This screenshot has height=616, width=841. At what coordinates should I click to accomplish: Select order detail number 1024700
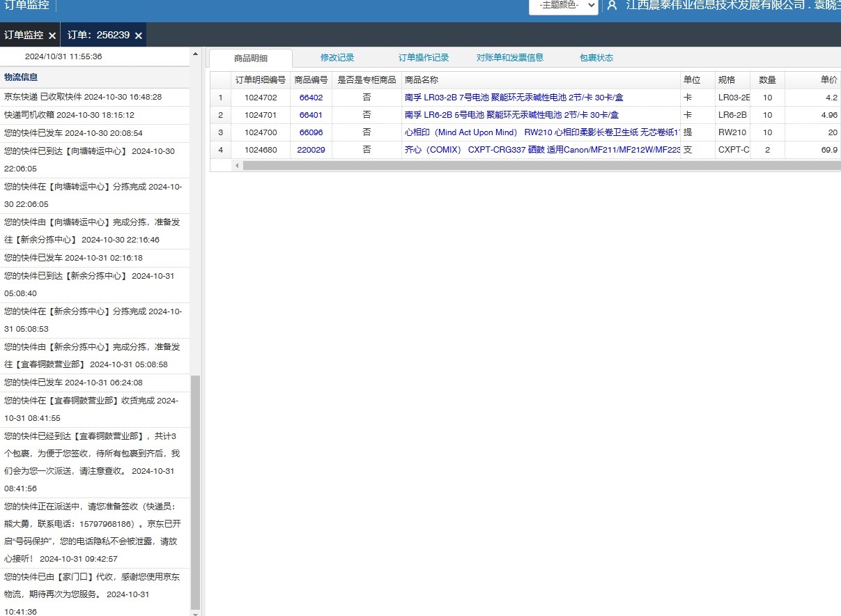261,132
